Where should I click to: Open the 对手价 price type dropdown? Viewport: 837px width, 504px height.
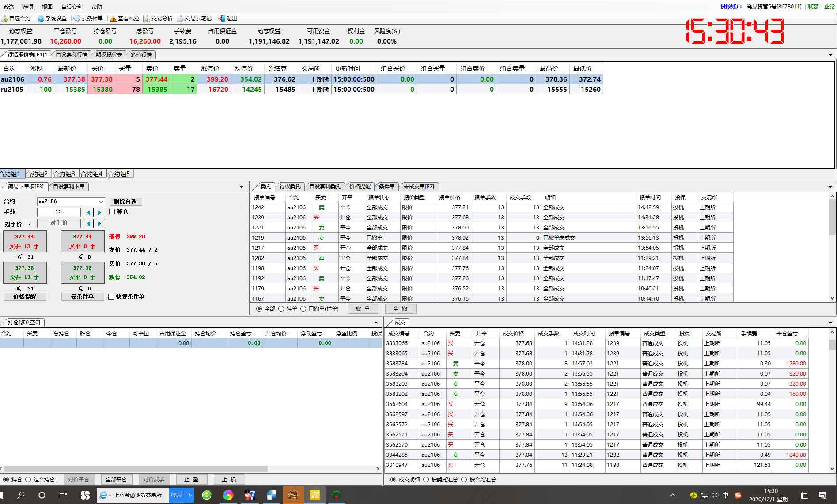30,224
